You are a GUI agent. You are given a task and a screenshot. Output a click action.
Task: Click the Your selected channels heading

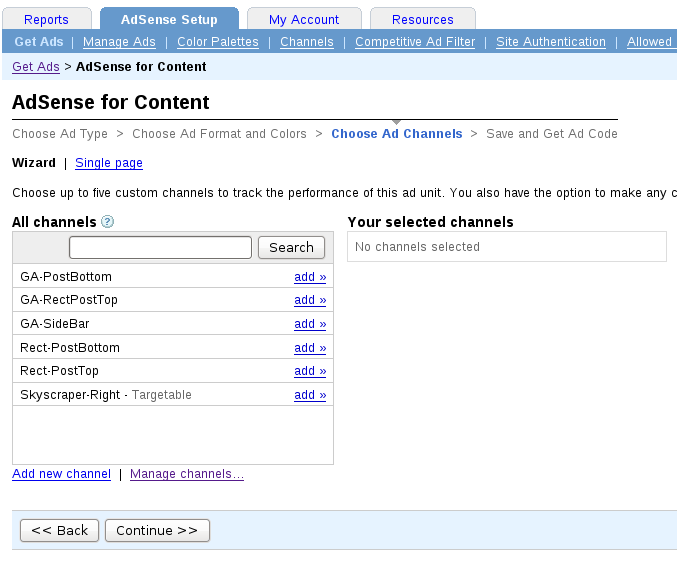pyautogui.click(x=430, y=222)
